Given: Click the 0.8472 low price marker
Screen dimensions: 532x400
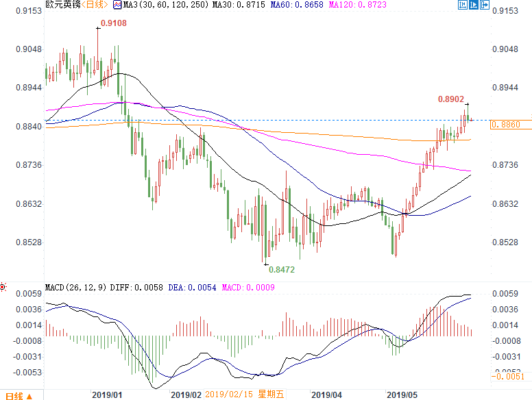Looking at the screenshot, I should pos(281,270).
